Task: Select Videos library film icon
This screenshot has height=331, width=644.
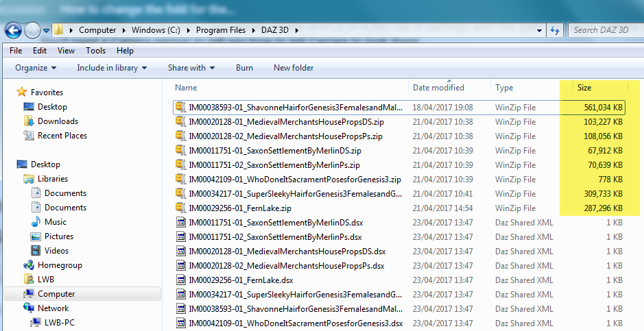Action: (x=36, y=251)
